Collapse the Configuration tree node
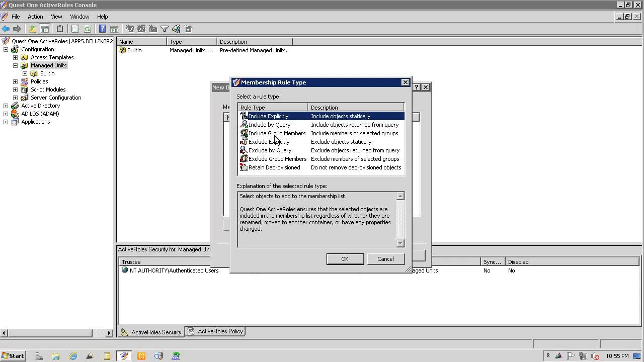 6,49
